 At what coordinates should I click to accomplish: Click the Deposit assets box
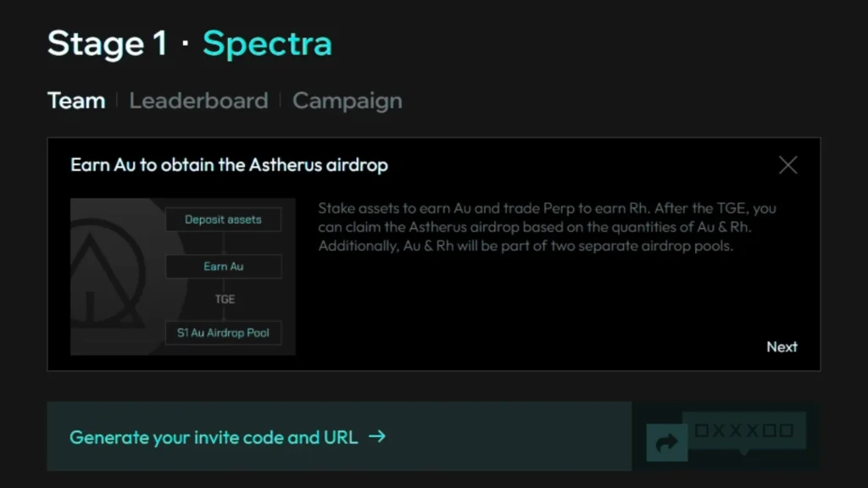223,219
